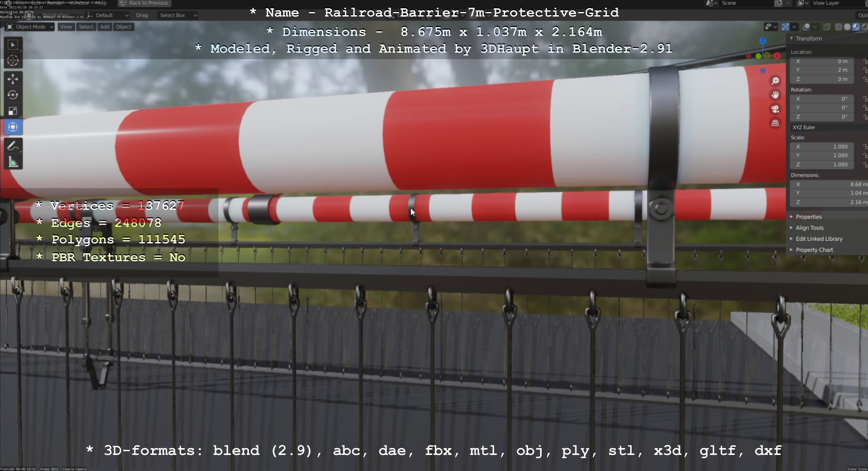
Task: Click the Location X field
Action: [822, 61]
